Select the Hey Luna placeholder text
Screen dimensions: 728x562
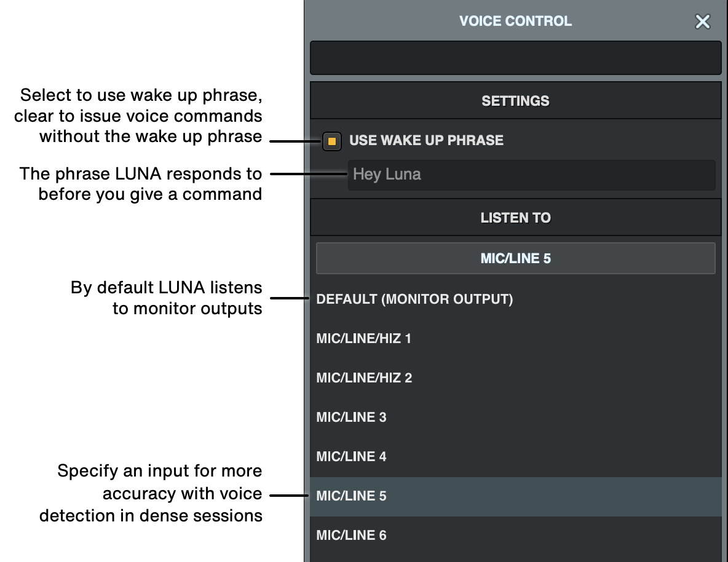tap(387, 175)
